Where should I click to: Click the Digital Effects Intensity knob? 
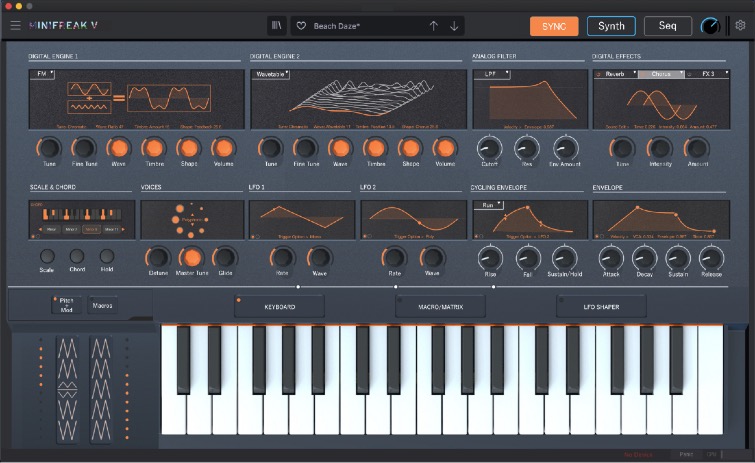tap(660, 148)
